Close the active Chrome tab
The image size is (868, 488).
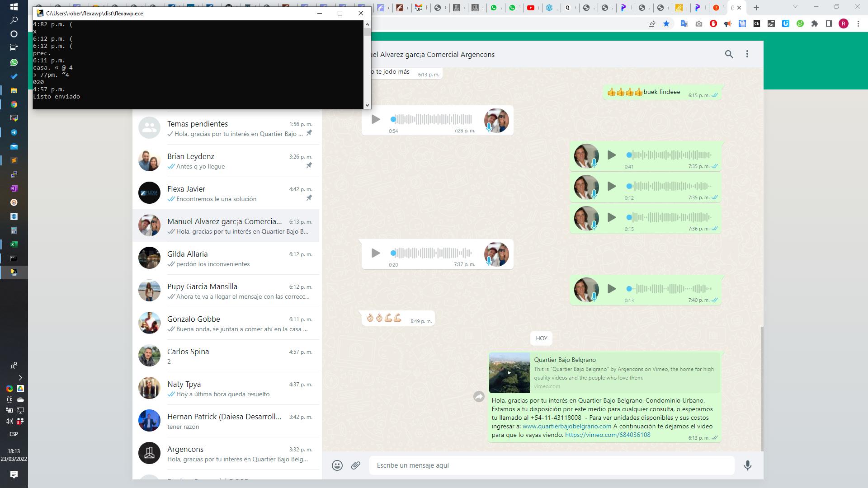739,8
